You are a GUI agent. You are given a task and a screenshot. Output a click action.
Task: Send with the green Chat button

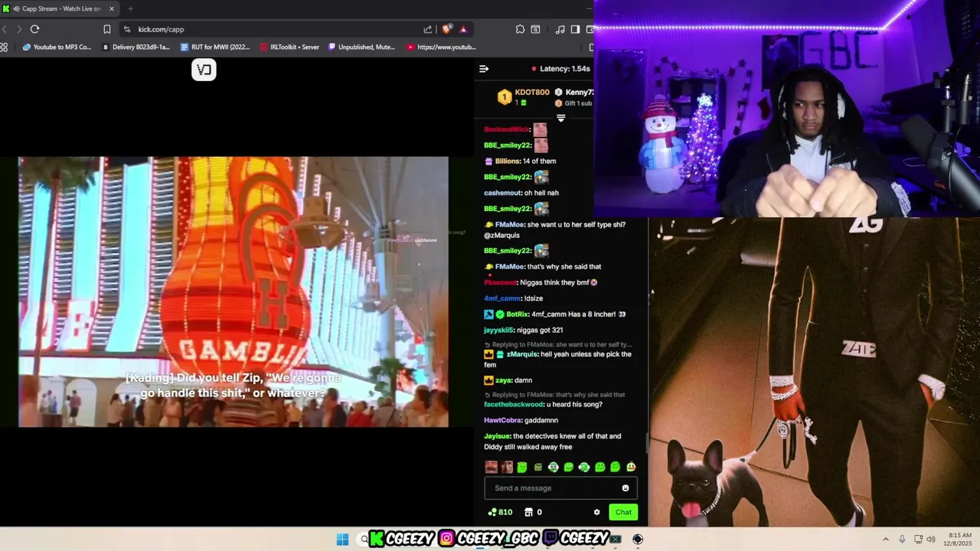coord(623,512)
